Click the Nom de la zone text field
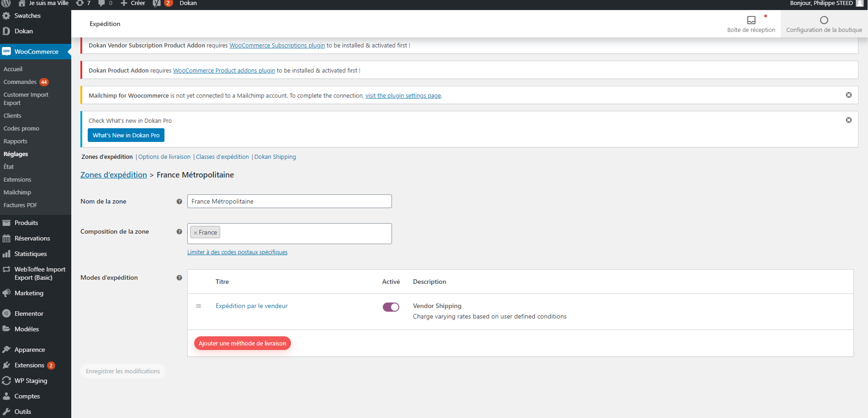Image resolution: width=868 pixels, height=418 pixels. pos(289,201)
